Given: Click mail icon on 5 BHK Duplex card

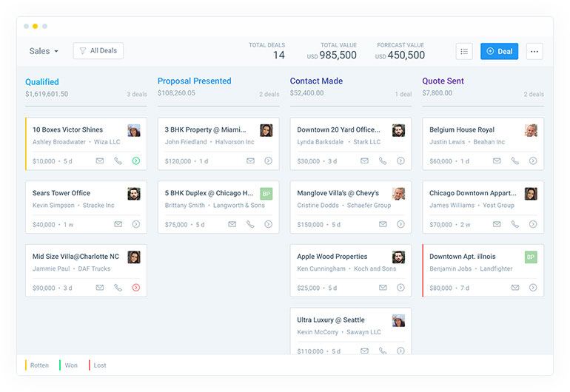Looking at the screenshot, I should click(232, 224).
